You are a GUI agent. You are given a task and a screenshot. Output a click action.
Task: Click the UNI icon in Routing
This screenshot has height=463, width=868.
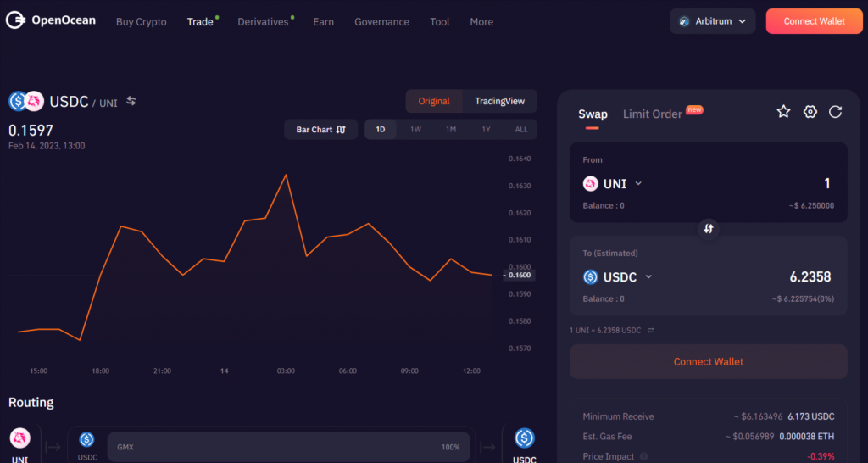(x=20, y=438)
